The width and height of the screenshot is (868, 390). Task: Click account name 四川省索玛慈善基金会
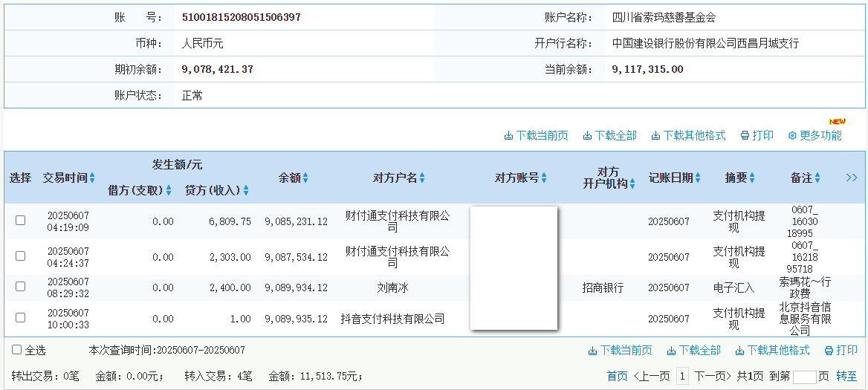point(664,17)
